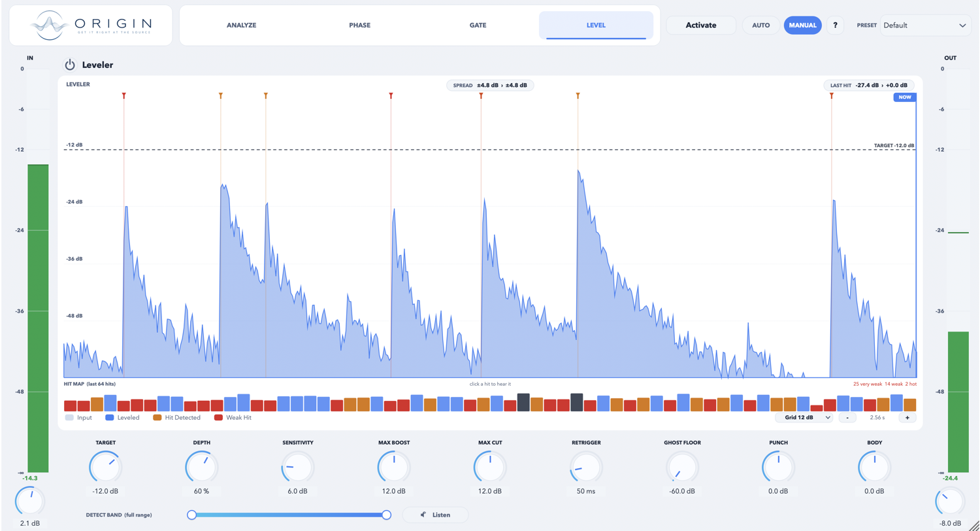Click the Origin logo
This screenshot has height=531, width=980.
click(91, 26)
